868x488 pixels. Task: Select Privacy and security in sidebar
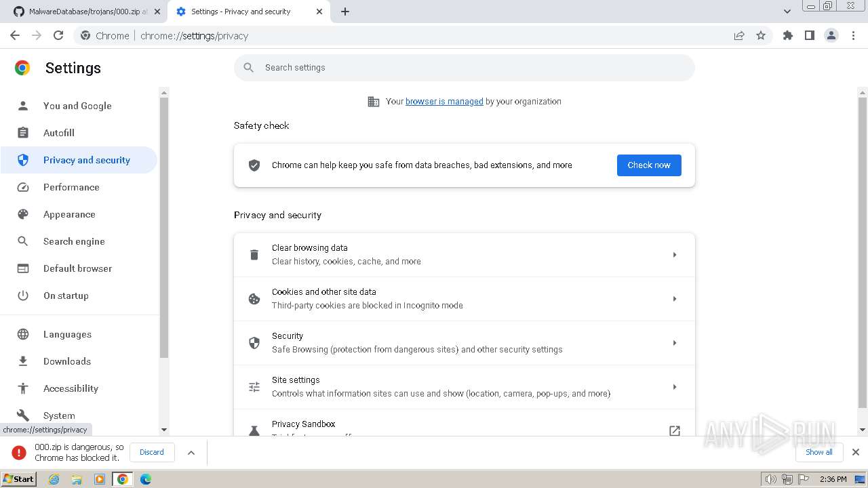[x=79, y=160]
